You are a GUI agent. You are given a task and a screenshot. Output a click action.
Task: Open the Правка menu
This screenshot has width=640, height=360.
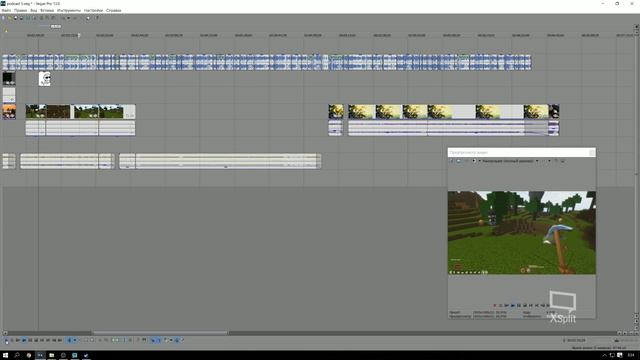click(20, 10)
